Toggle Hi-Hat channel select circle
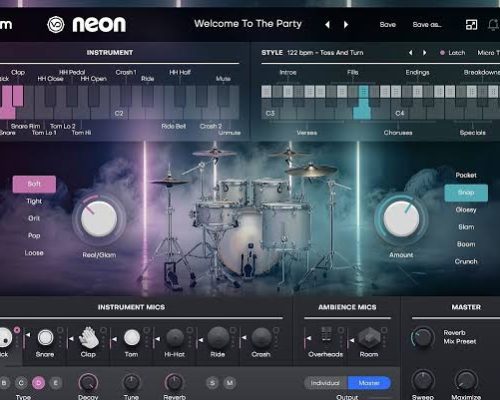The width and height of the screenshot is (500, 400). (x=190, y=330)
